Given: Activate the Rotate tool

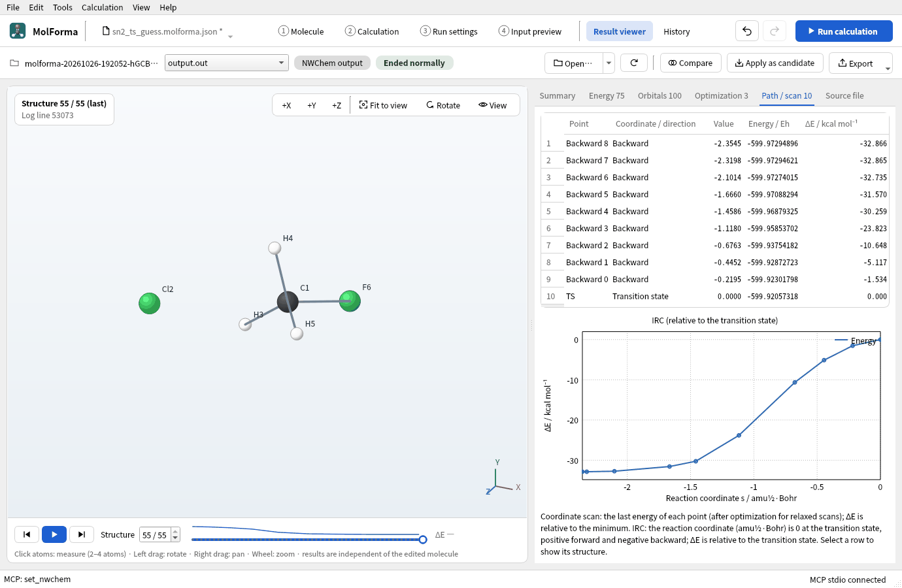Looking at the screenshot, I should point(443,105).
